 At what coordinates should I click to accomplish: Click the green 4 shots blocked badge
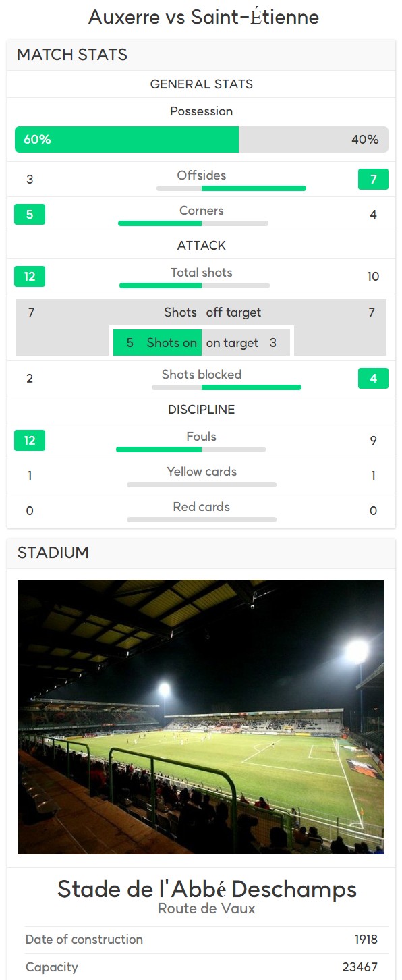click(x=373, y=378)
